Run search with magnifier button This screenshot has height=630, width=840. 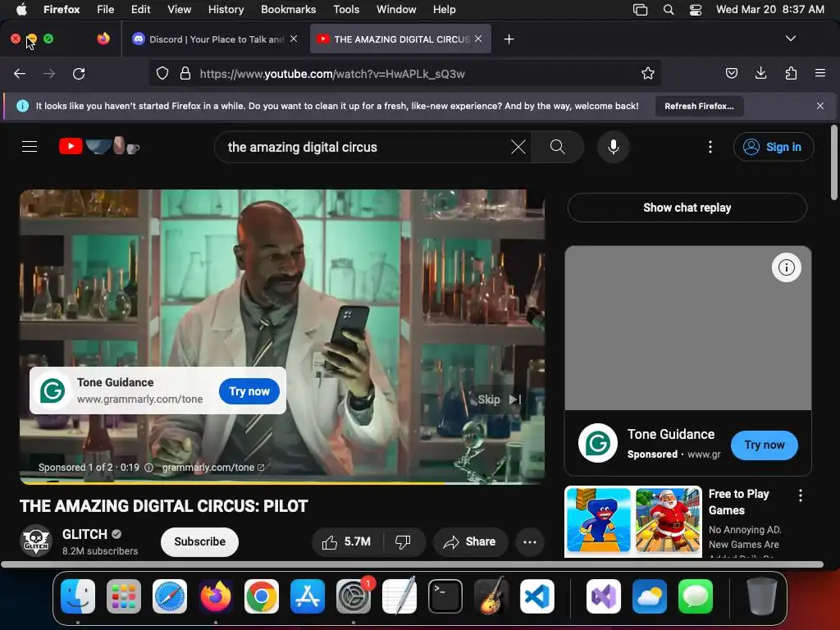(x=558, y=147)
